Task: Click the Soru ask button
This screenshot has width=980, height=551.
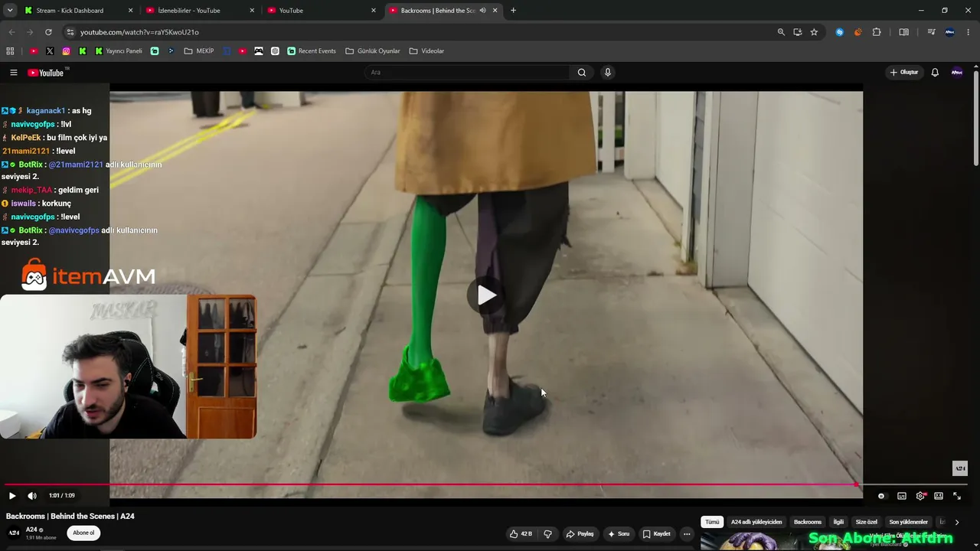Action: point(619,533)
